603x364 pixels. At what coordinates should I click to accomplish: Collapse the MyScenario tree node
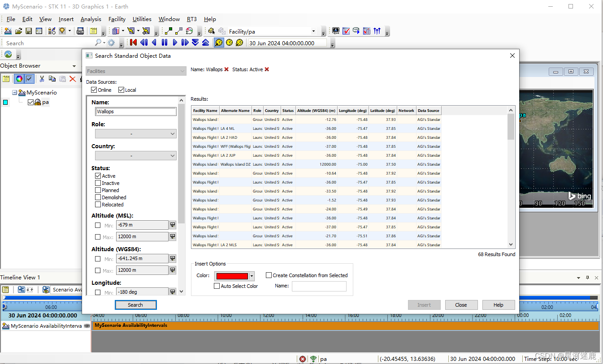pyautogui.click(x=15, y=93)
